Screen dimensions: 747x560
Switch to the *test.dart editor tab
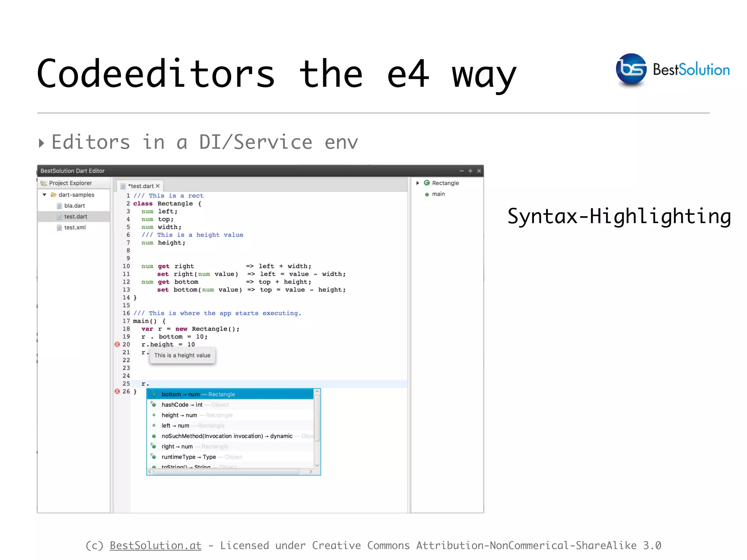(140, 186)
